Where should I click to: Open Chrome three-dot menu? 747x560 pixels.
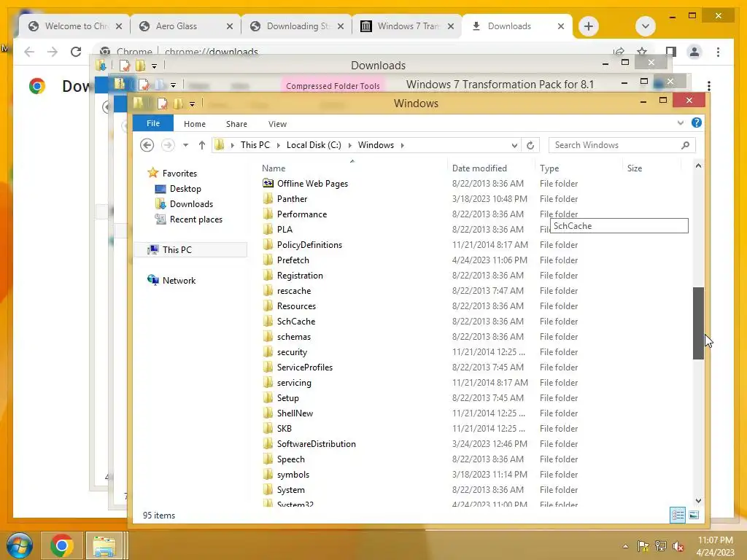[718, 52]
